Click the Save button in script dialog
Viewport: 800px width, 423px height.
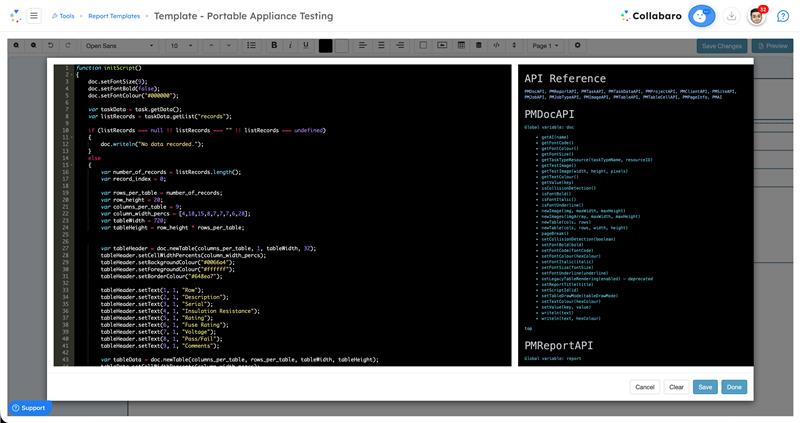point(705,387)
